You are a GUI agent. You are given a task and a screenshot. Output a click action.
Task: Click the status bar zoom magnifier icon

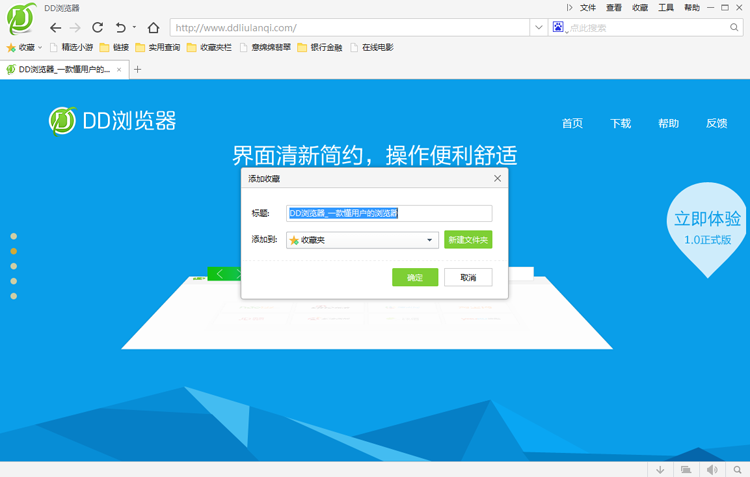(x=738, y=470)
